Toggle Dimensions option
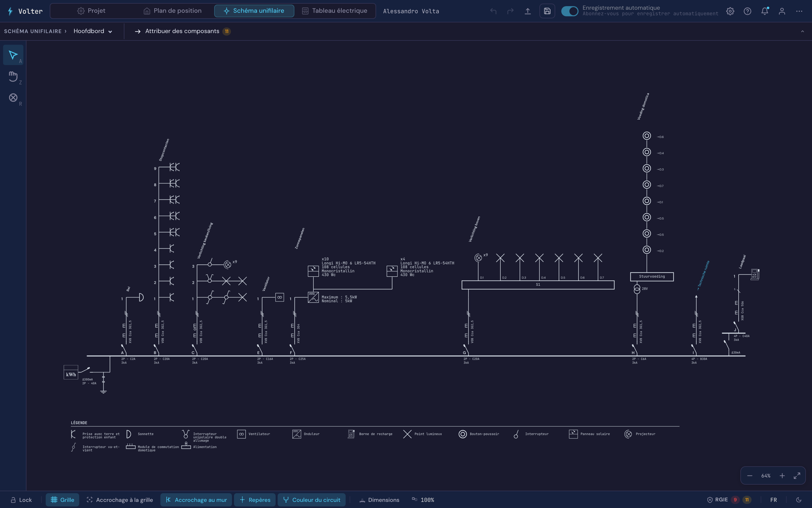This screenshot has width=812, height=508. pos(379,500)
